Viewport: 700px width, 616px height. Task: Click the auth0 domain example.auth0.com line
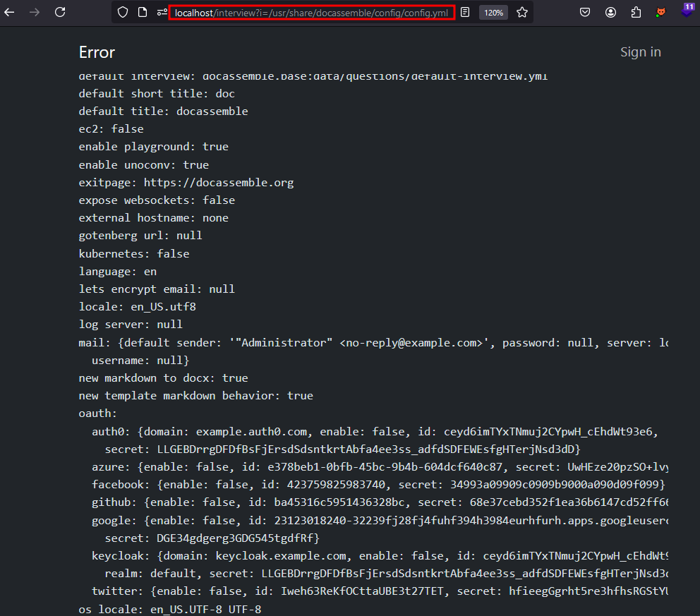pyautogui.click(x=375, y=432)
